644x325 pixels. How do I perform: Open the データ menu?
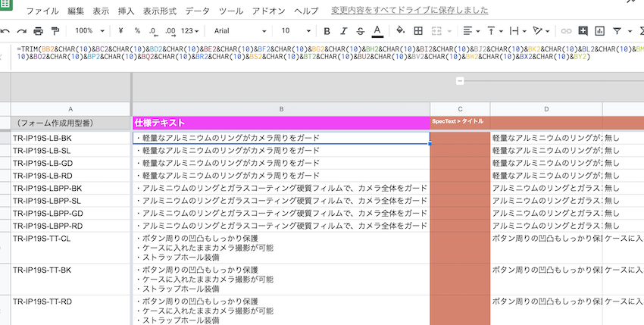click(x=197, y=11)
